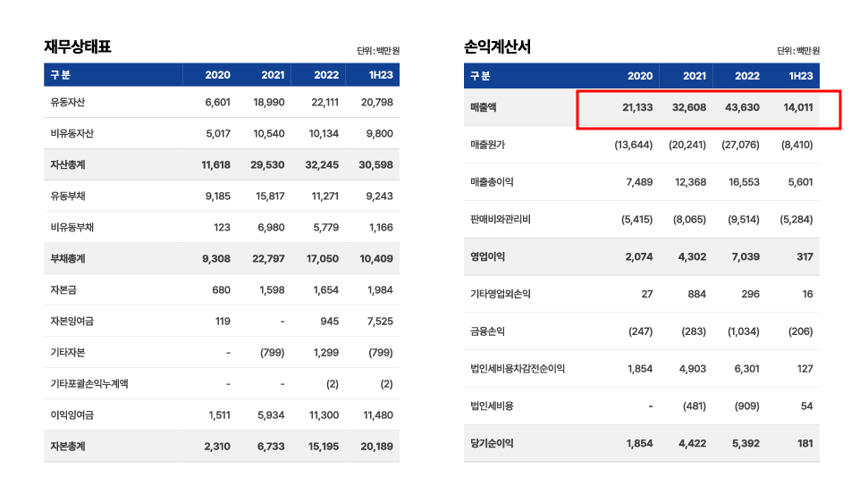The image size is (868, 494).
Task: Select the 비유동자산 value 10,540
Action: point(269,133)
